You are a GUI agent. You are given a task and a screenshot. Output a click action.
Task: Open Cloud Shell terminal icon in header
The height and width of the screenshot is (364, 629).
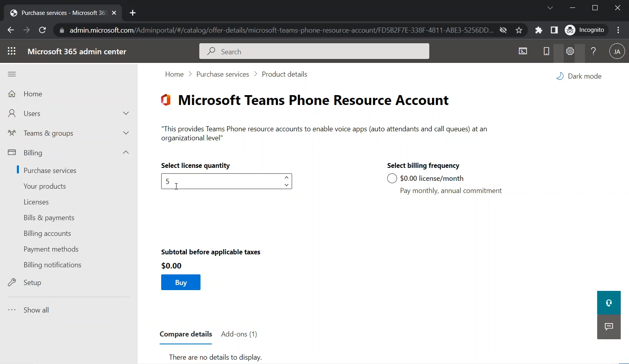pos(523,51)
